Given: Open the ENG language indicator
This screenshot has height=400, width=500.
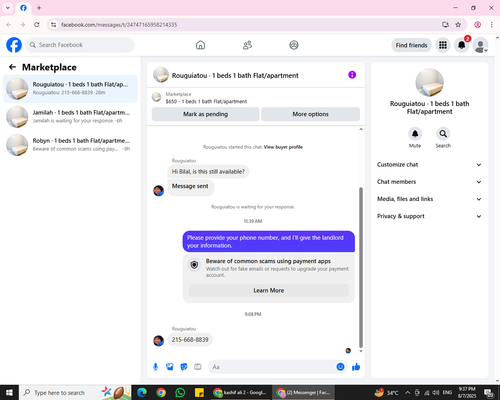Looking at the screenshot, I should click(x=447, y=393).
